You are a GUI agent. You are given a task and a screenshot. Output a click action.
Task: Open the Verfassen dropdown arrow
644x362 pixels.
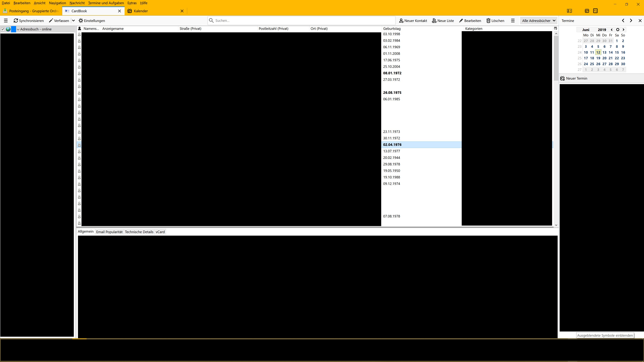[73, 20]
